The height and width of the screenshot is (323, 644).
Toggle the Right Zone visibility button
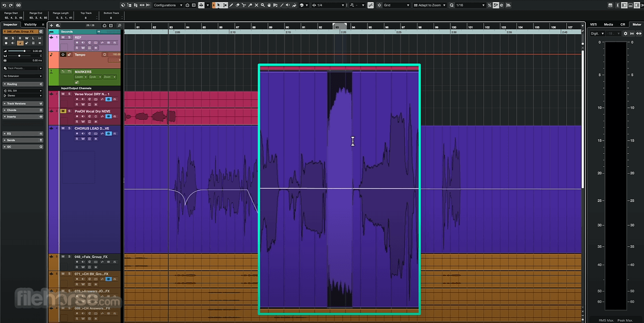click(636, 5)
